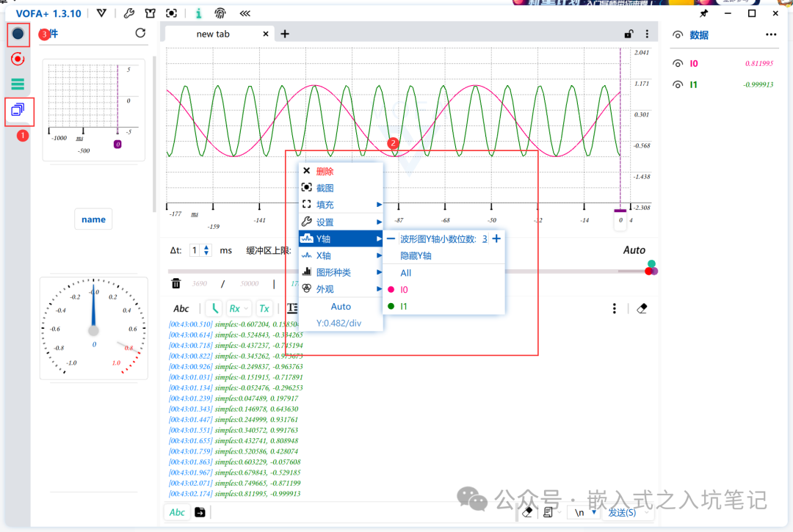Screen dimensions: 793x532
Task: Increase Y-axis decimal places with plus
Action: pos(496,238)
